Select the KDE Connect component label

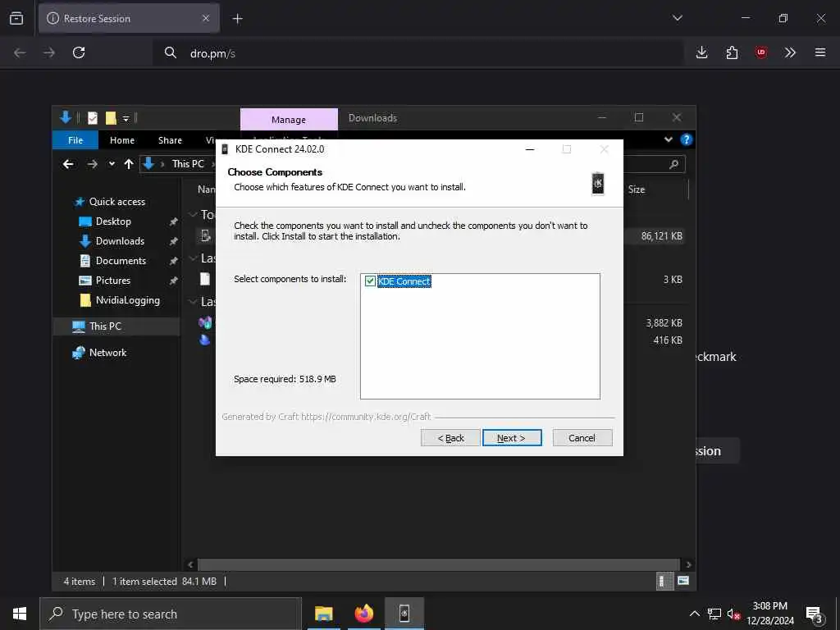(x=404, y=281)
